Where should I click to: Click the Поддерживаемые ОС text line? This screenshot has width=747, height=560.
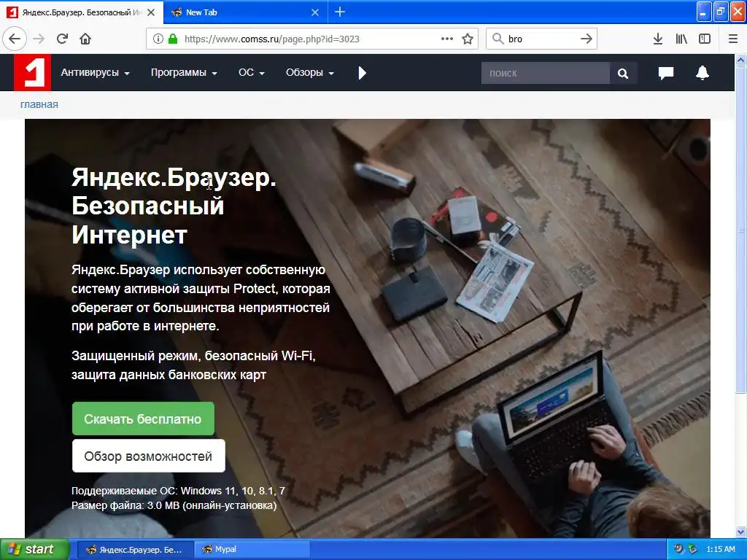click(178, 491)
